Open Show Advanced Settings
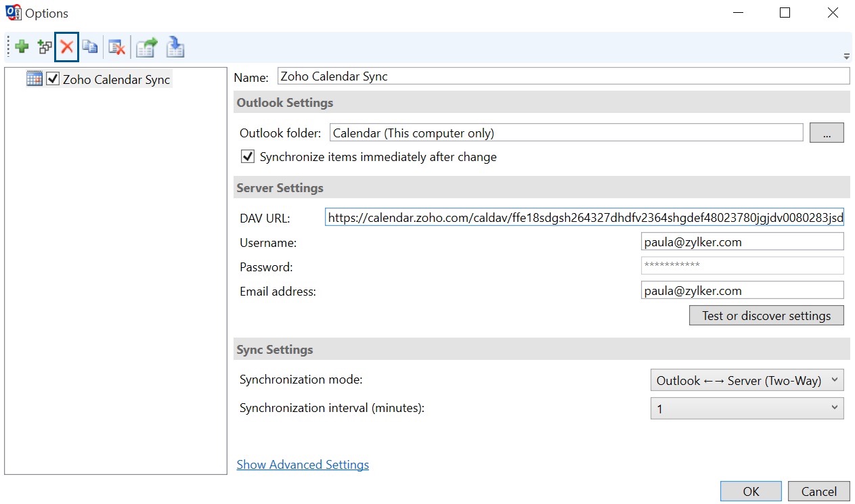Image resolution: width=855 pixels, height=504 pixels. [x=303, y=464]
